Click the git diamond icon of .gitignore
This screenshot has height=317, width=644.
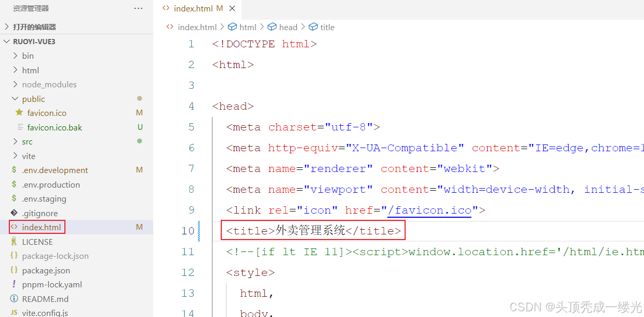pyautogui.click(x=14, y=213)
